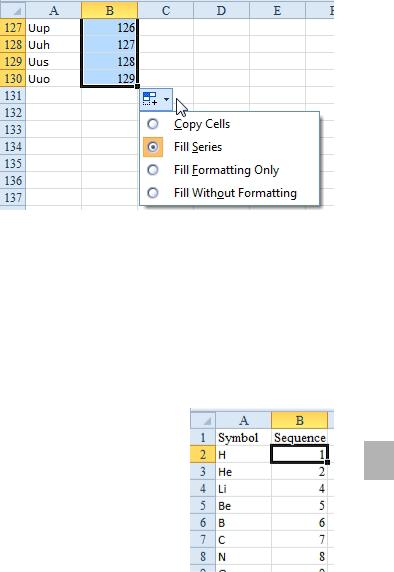Select column C header in top sheet
The width and height of the screenshot is (394, 572).
[x=166, y=10]
